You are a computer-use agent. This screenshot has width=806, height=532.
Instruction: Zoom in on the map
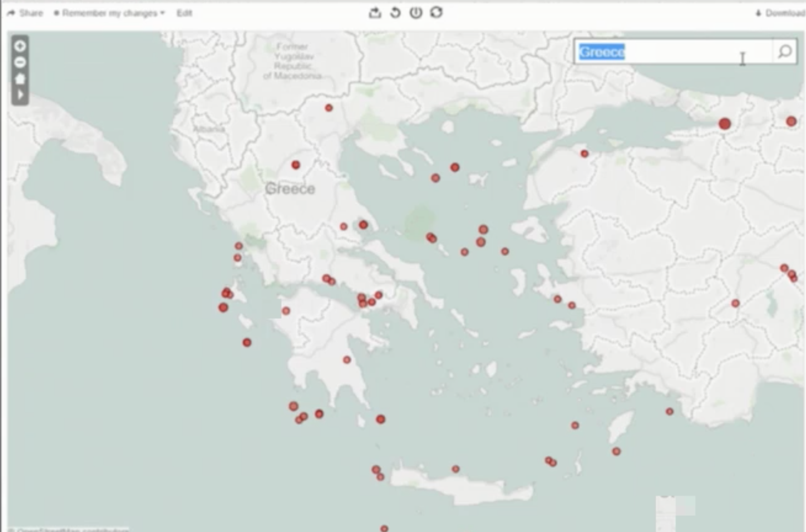click(x=20, y=46)
